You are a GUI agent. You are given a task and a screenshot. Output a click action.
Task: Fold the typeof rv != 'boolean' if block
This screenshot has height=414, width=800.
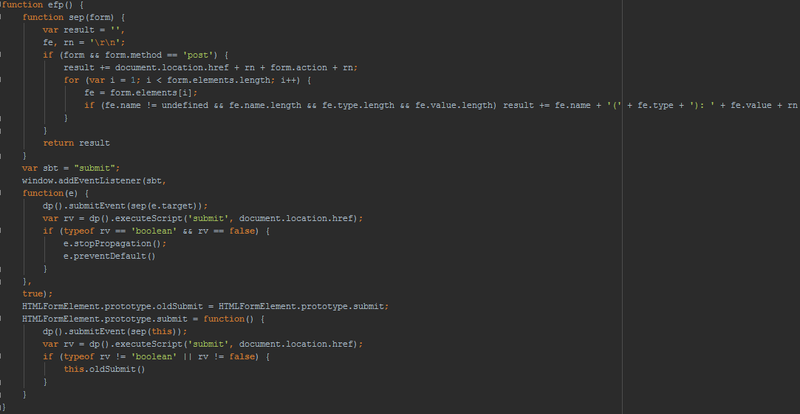2,356
